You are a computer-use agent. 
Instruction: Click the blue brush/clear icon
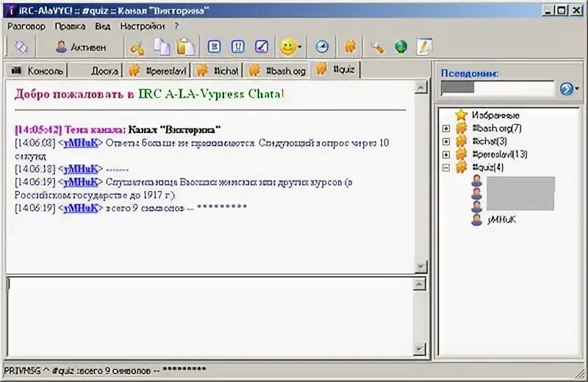(x=262, y=47)
